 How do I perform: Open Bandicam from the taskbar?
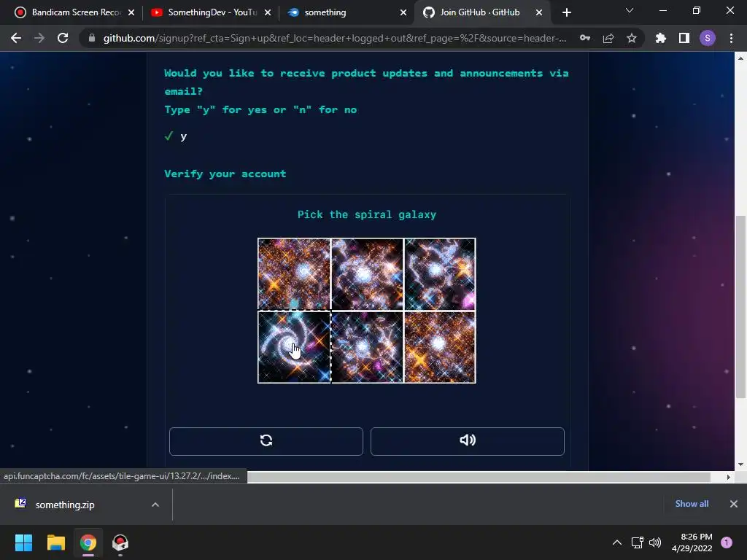120,542
